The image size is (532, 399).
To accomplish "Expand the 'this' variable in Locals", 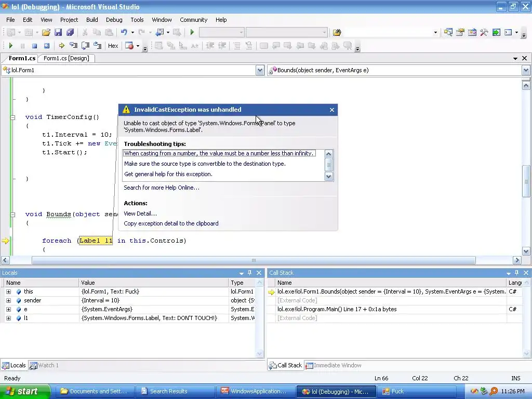I will pos(8,292).
